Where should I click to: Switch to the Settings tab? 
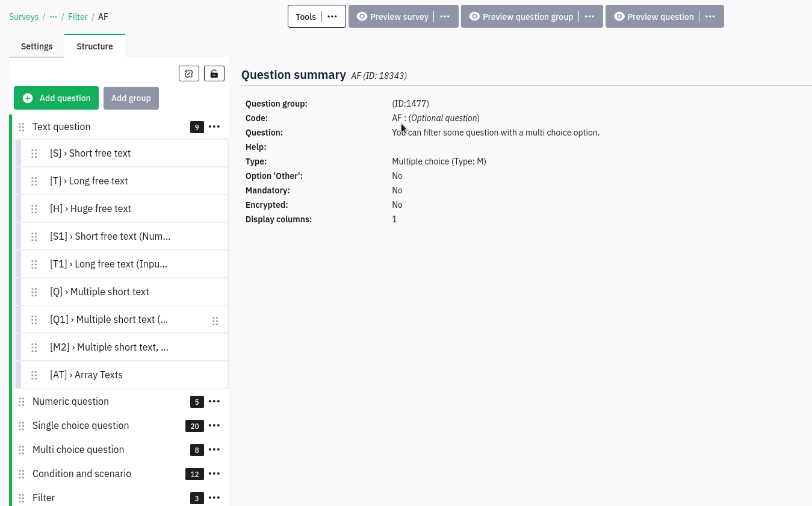pos(37,46)
